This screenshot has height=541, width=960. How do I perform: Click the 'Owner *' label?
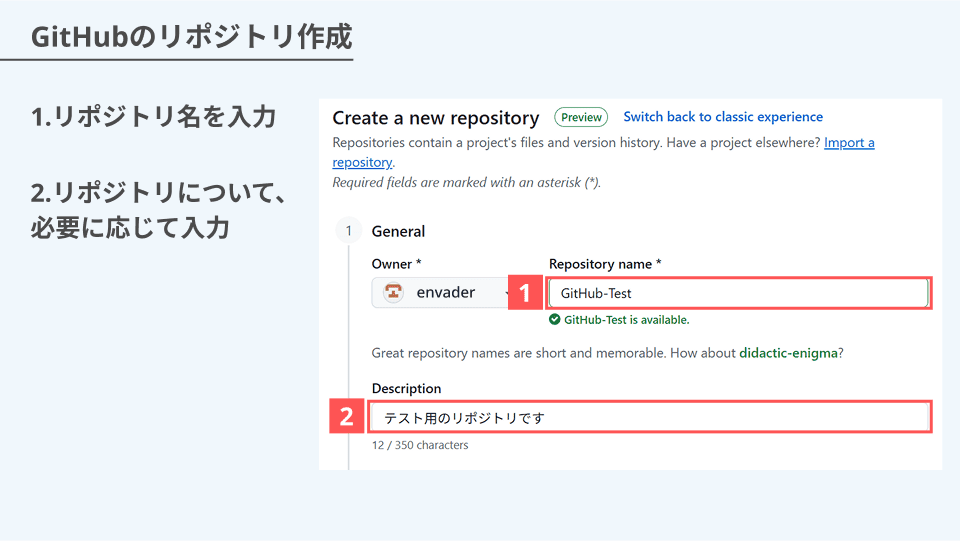[x=396, y=264]
